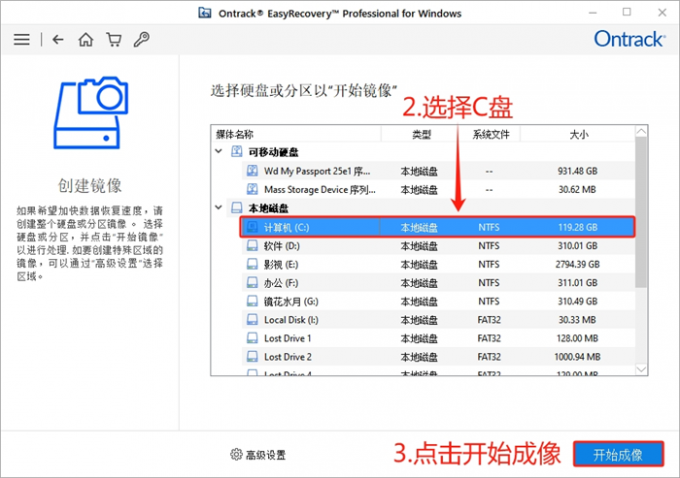Sort by the 大小 column header

[579, 134]
